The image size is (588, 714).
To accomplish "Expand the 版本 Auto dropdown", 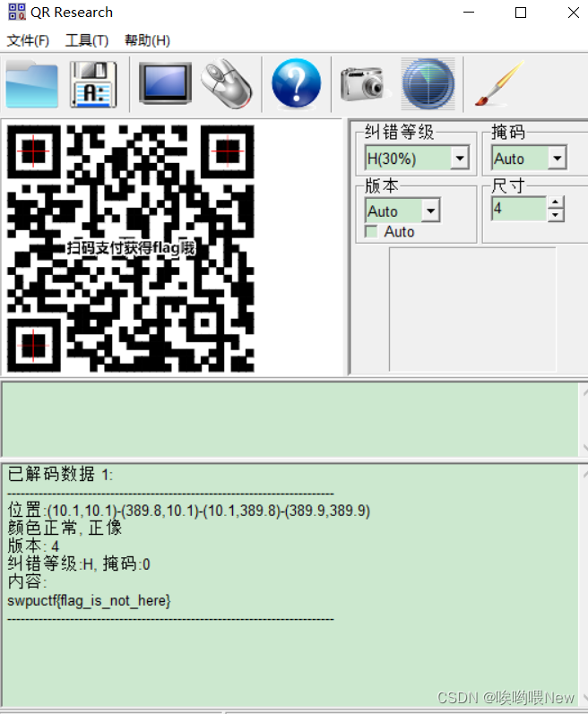I will pos(430,211).
